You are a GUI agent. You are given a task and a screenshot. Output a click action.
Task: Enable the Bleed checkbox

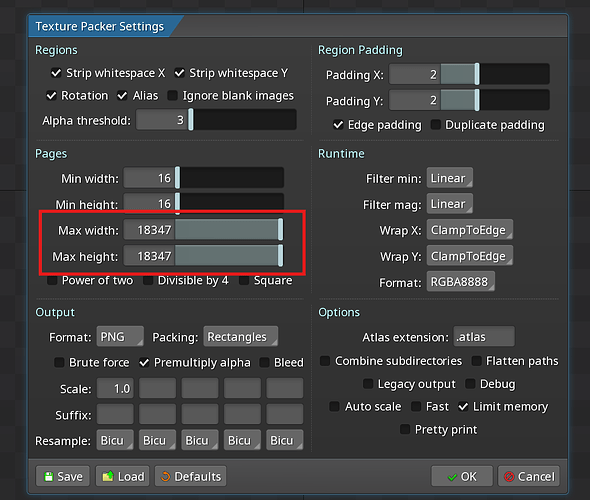pyautogui.click(x=264, y=362)
